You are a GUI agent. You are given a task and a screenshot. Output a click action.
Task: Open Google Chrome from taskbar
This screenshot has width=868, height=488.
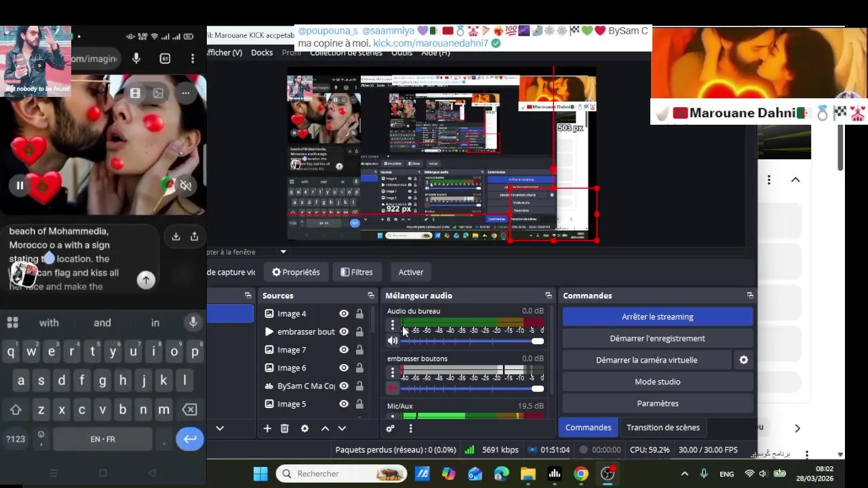581,474
